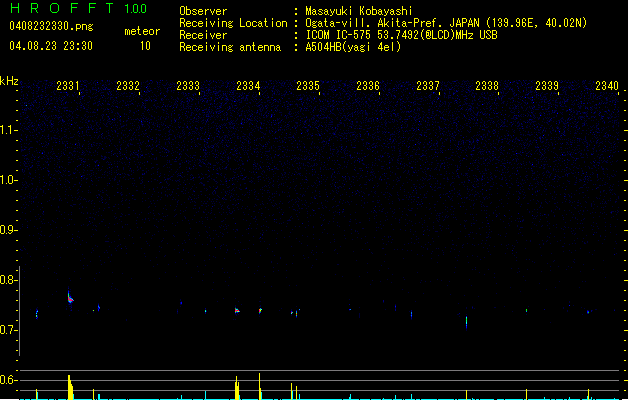Click observer name Masayuki Kobayashi
This screenshot has width=629, height=400.
359,11
